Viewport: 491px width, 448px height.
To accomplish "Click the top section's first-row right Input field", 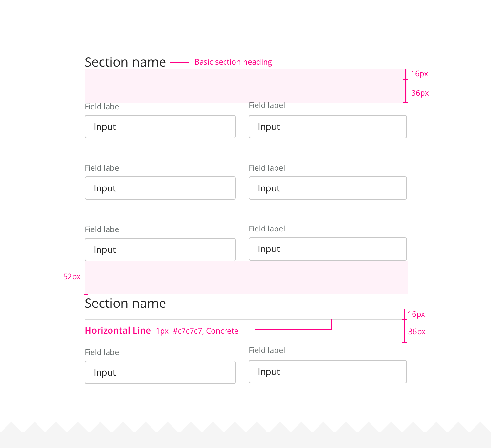I will (x=328, y=127).
